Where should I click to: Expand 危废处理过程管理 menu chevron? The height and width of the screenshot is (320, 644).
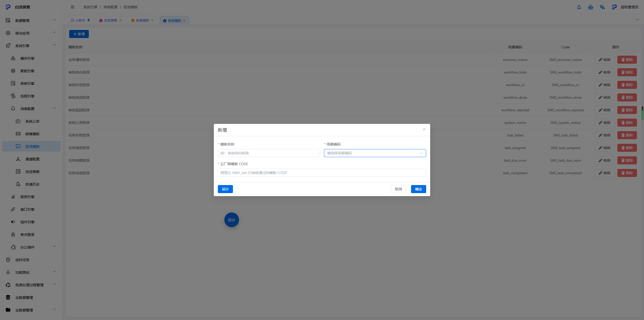[x=54, y=284]
